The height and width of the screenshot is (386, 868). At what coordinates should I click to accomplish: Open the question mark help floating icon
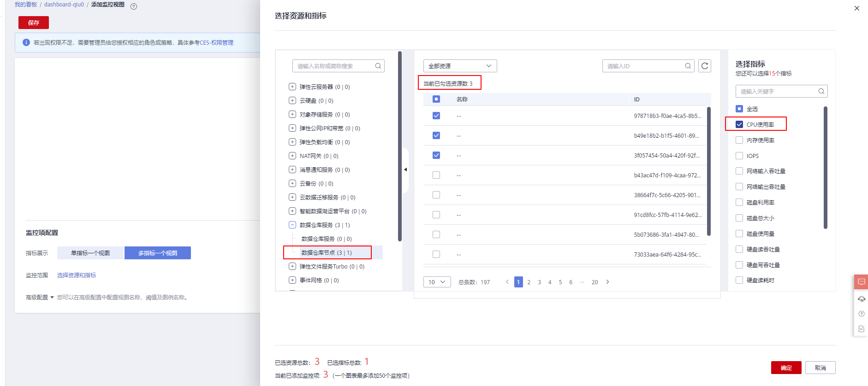pyautogui.click(x=861, y=314)
